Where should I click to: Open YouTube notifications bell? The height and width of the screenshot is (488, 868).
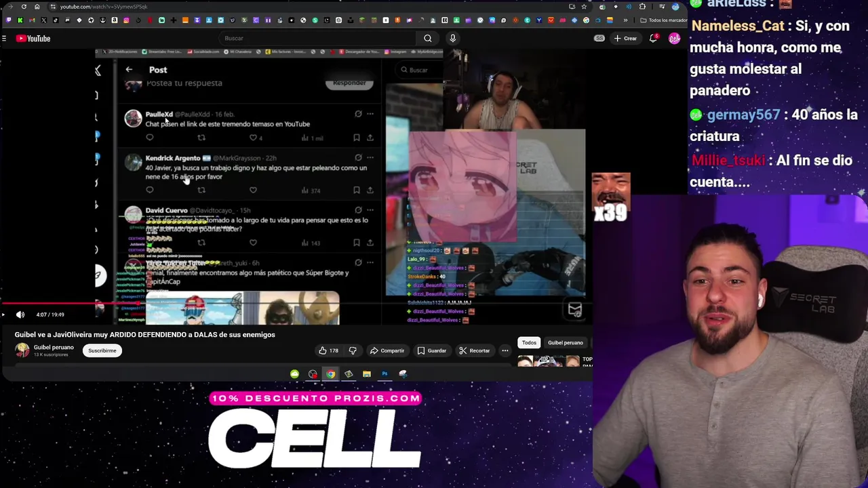(653, 39)
